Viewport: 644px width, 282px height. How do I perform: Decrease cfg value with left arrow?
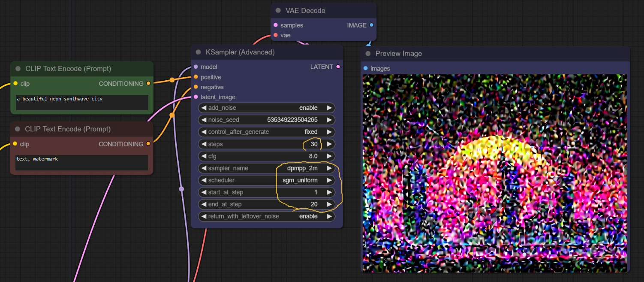pos(204,156)
